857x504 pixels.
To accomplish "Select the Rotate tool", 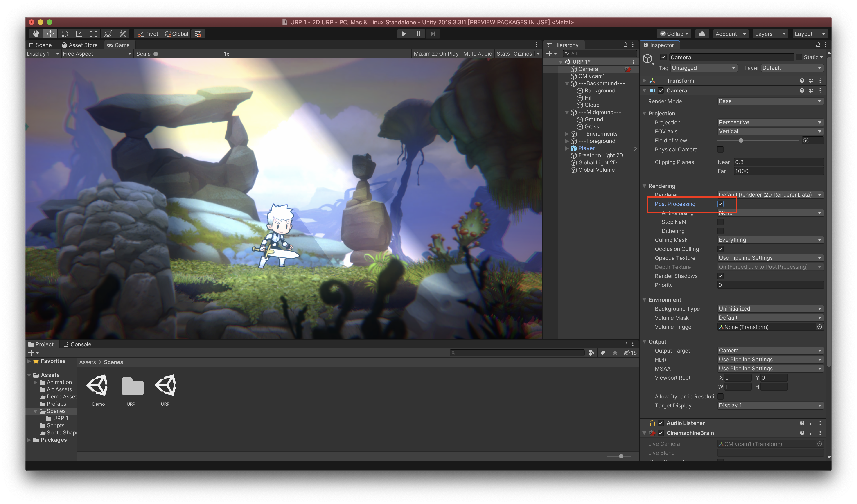I will 65,34.
